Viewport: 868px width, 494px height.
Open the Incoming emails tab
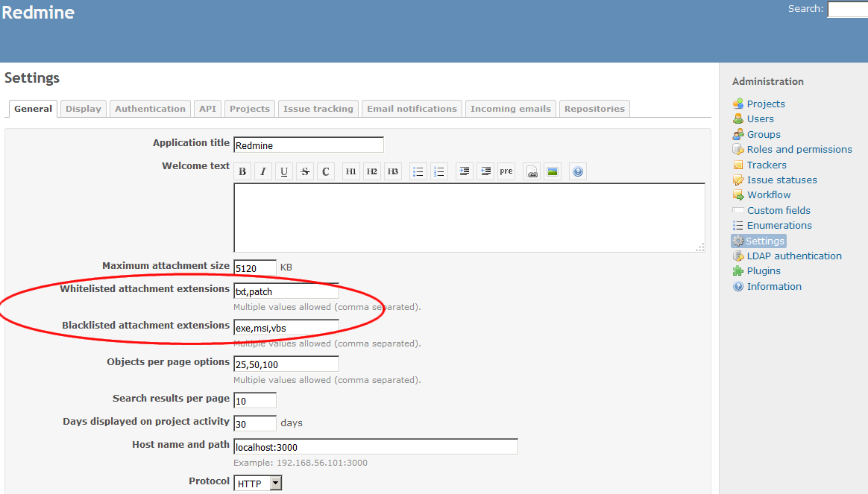click(x=510, y=109)
